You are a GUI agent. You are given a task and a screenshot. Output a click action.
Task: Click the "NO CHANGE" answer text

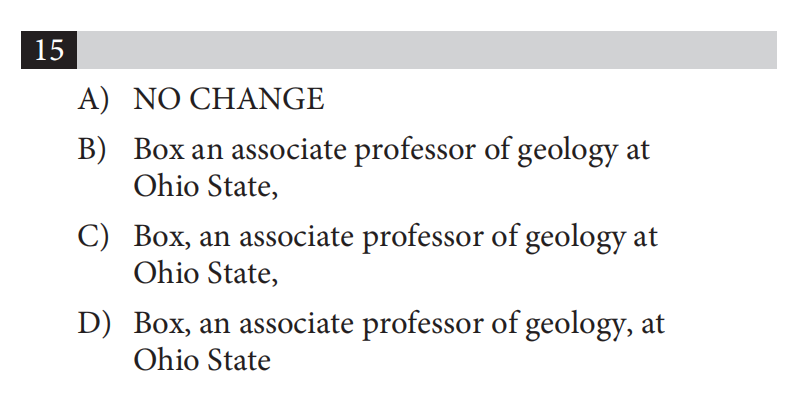[x=229, y=99]
